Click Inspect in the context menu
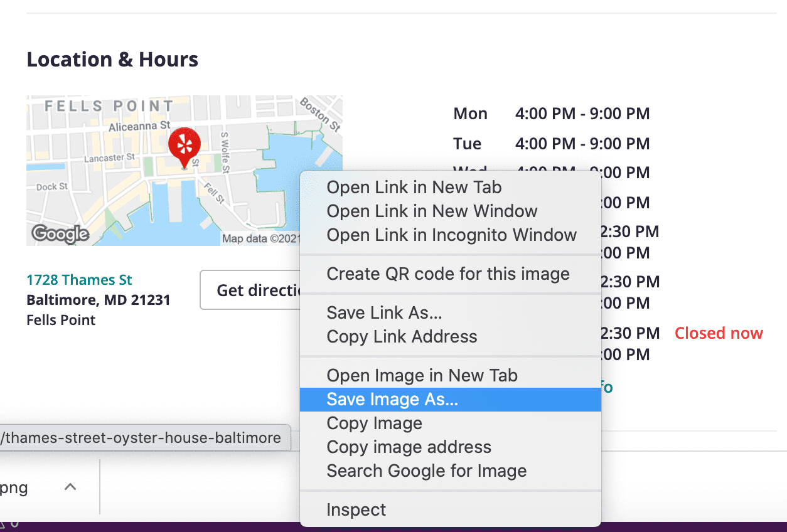The width and height of the screenshot is (787, 532). coord(356,510)
